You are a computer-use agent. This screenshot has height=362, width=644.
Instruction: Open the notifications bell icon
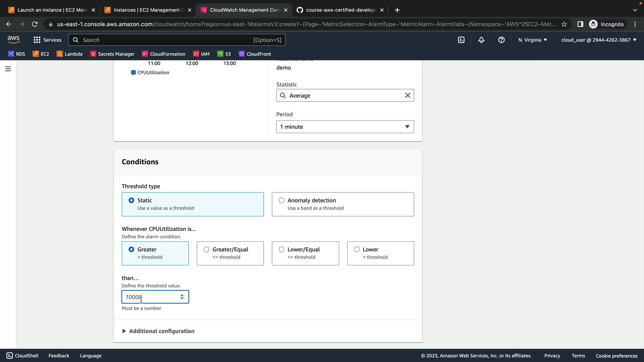(x=481, y=40)
